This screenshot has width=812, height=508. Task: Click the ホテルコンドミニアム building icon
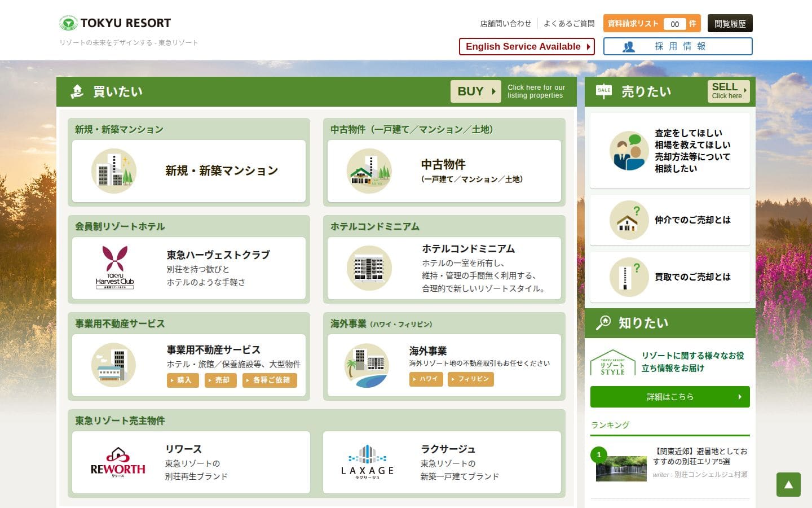click(x=369, y=268)
